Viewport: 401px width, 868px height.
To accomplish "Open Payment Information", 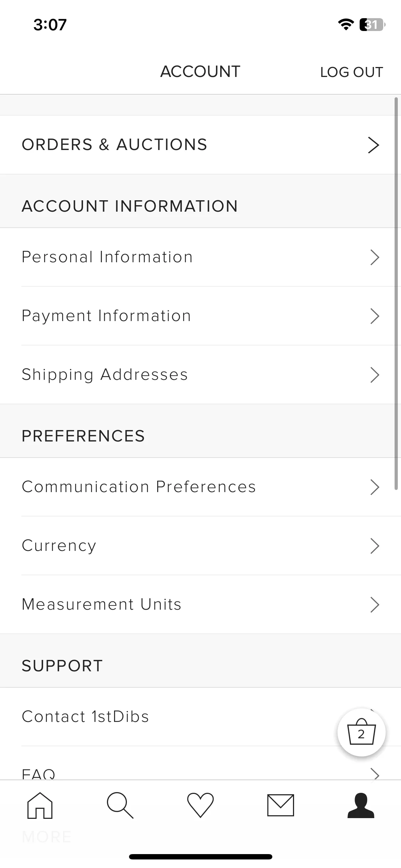I will [x=200, y=316].
